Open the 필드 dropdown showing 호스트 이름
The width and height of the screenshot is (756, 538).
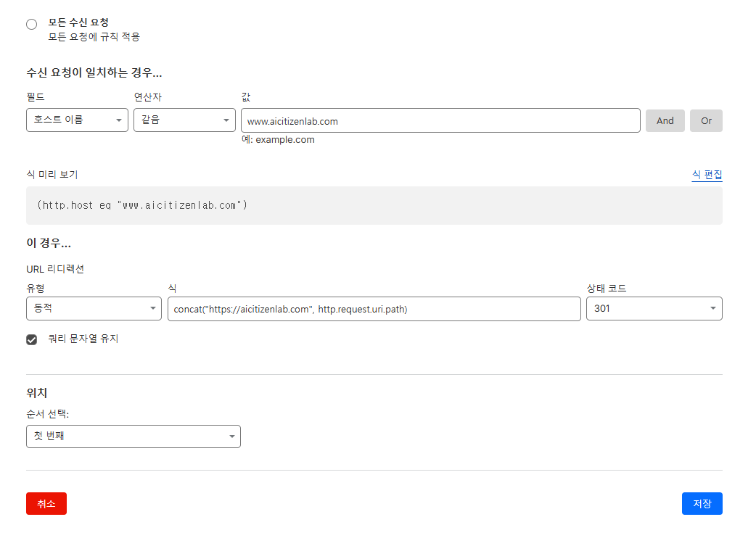pyautogui.click(x=77, y=120)
